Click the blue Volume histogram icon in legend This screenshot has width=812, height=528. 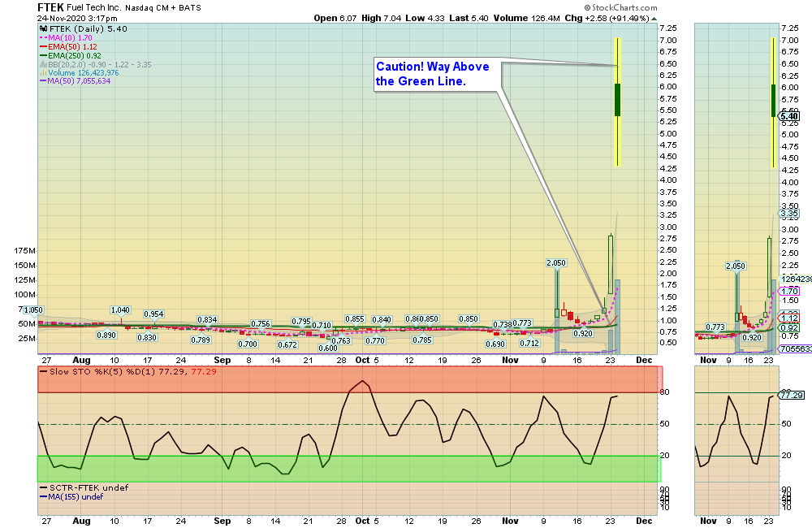click(x=43, y=73)
